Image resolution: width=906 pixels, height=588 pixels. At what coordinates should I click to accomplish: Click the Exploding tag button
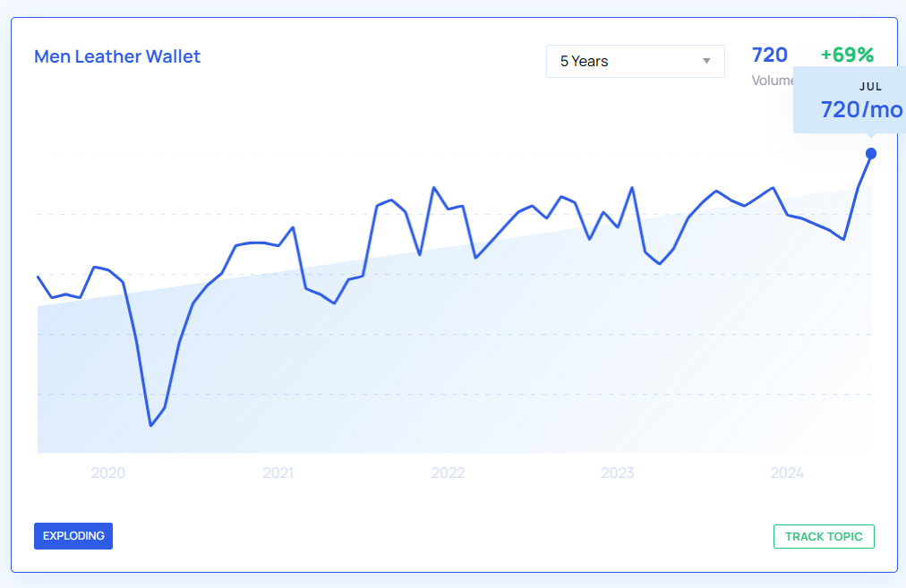[x=73, y=535]
